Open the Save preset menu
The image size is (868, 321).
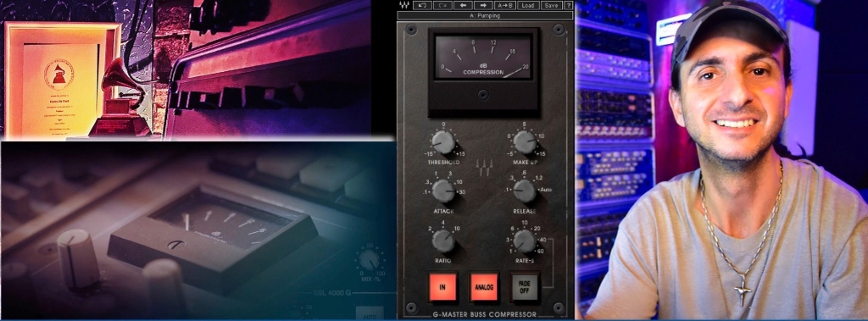pyautogui.click(x=551, y=5)
